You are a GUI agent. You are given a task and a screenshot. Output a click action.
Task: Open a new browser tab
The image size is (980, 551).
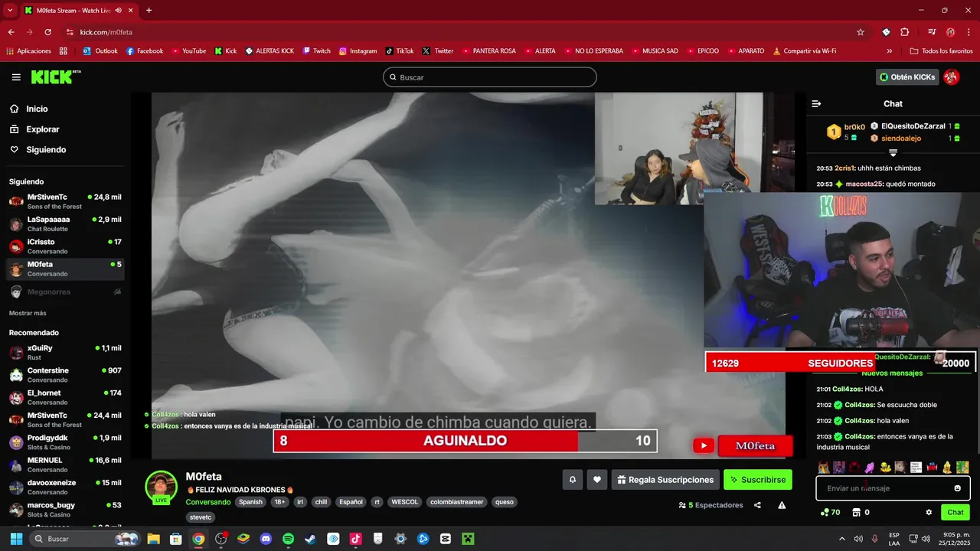[149, 11]
